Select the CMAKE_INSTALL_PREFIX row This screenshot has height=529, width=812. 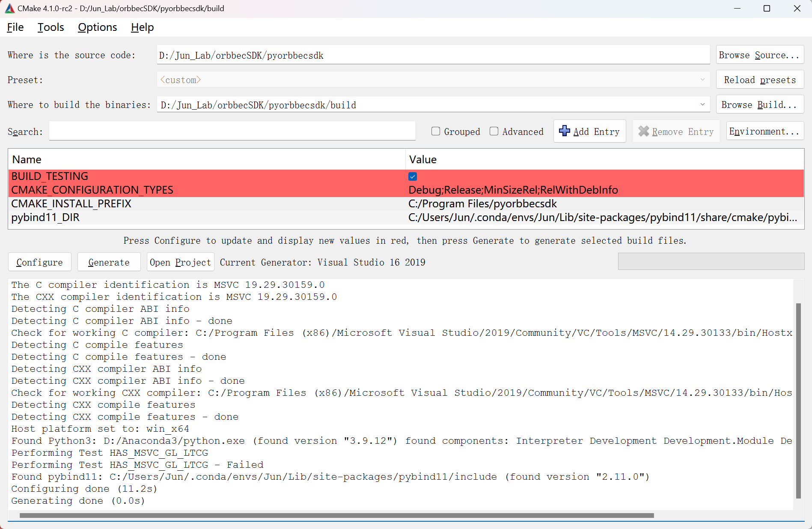pyautogui.click(x=71, y=203)
